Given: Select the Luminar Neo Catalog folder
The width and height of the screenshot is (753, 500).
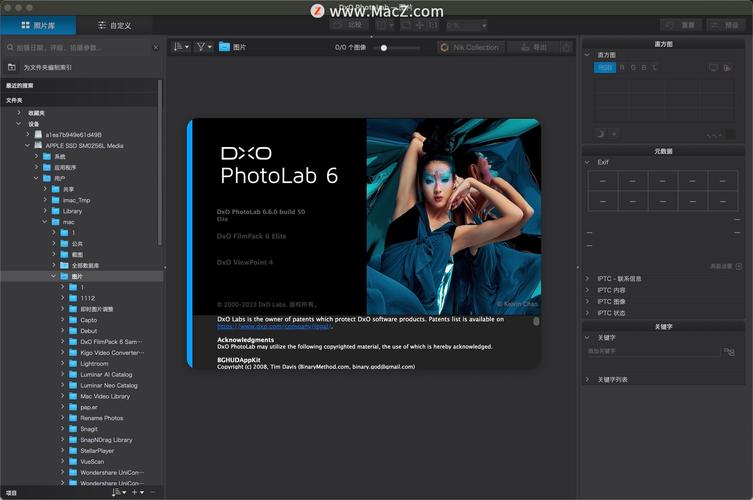Looking at the screenshot, I should coord(109,385).
